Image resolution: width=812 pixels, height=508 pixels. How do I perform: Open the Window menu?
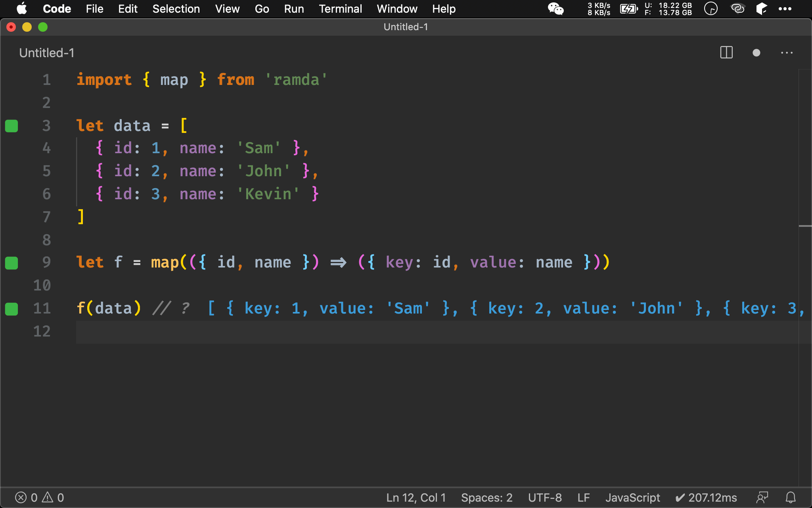coord(397,9)
